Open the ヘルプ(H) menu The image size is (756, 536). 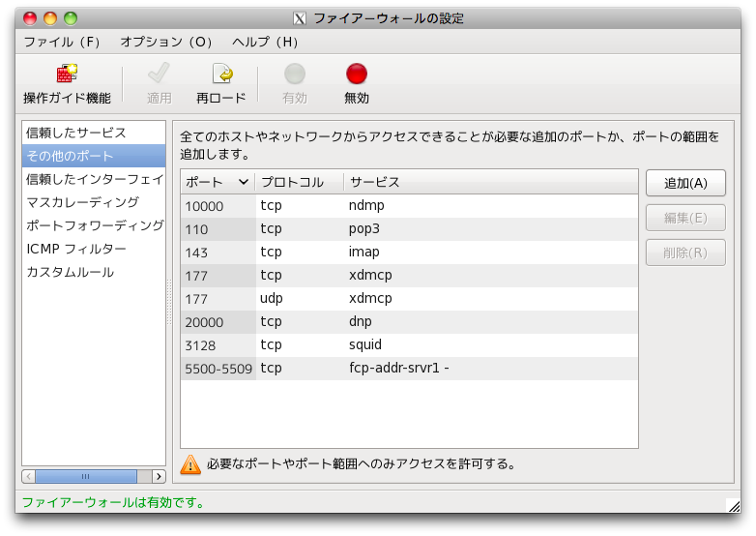[x=265, y=43]
